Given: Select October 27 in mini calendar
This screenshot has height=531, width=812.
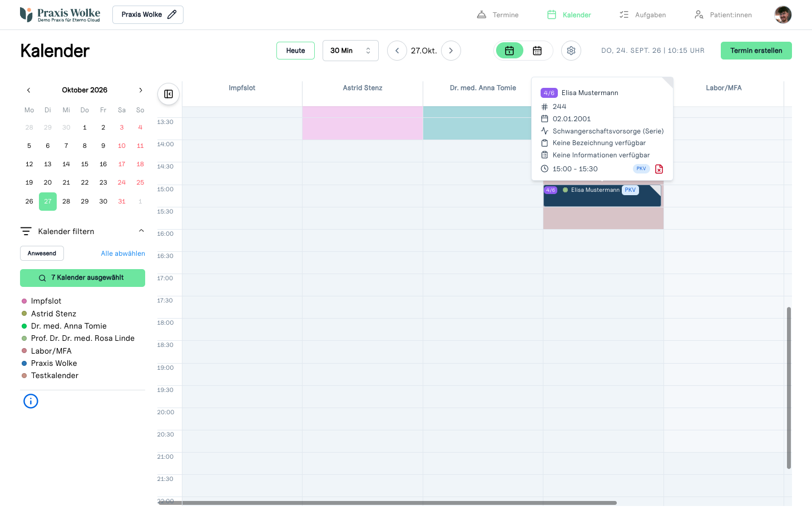Looking at the screenshot, I should coord(48,201).
